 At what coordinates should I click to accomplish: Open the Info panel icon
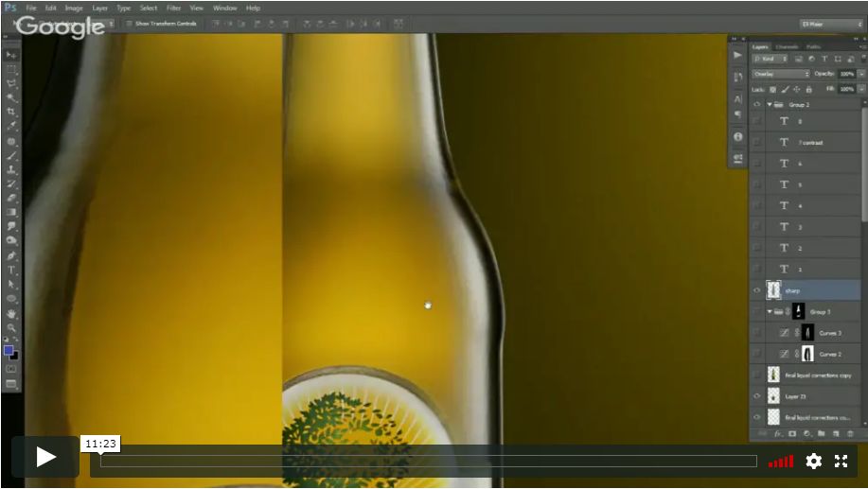pyautogui.click(x=737, y=136)
